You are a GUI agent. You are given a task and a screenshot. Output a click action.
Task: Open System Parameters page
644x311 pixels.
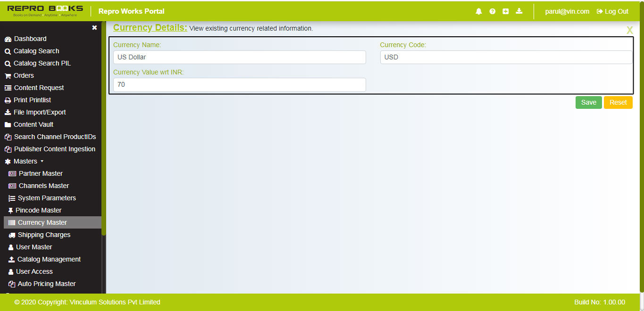coord(47,198)
